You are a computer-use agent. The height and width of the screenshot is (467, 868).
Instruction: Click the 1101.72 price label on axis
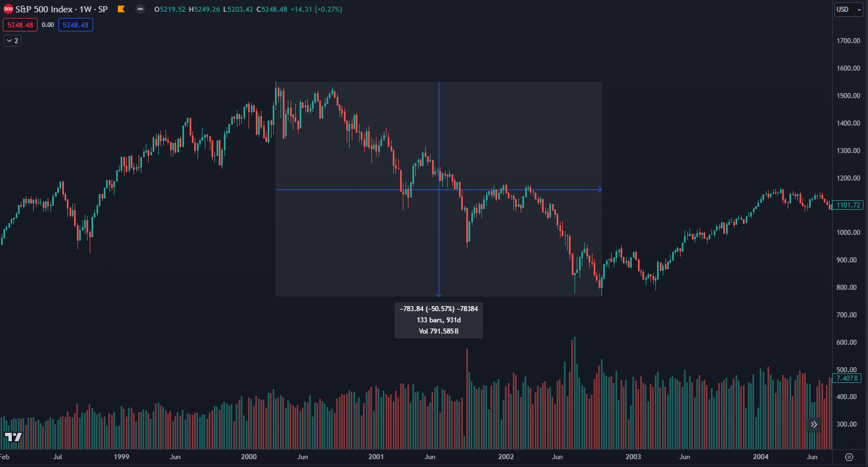click(x=848, y=205)
